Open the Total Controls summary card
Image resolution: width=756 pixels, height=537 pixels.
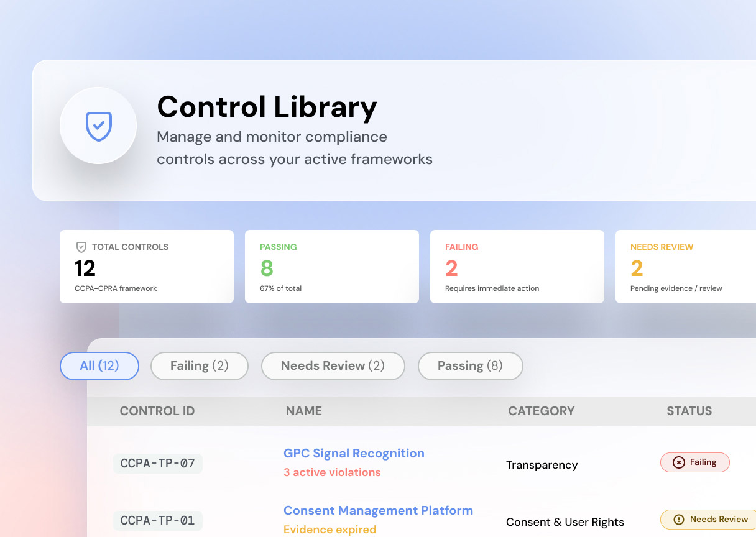click(147, 267)
